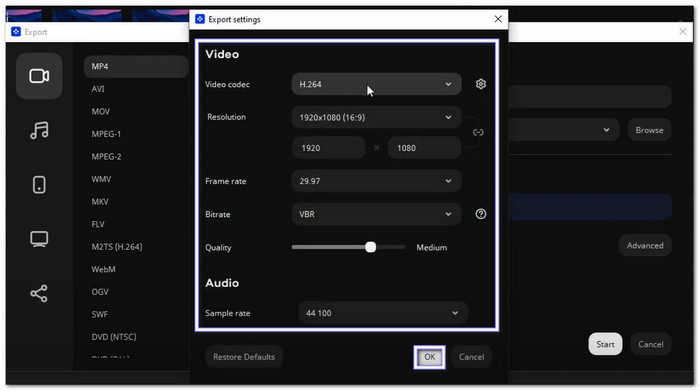The height and width of the screenshot is (391, 700).
Task: Click the width field showing 1920
Action: (x=329, y=148)
